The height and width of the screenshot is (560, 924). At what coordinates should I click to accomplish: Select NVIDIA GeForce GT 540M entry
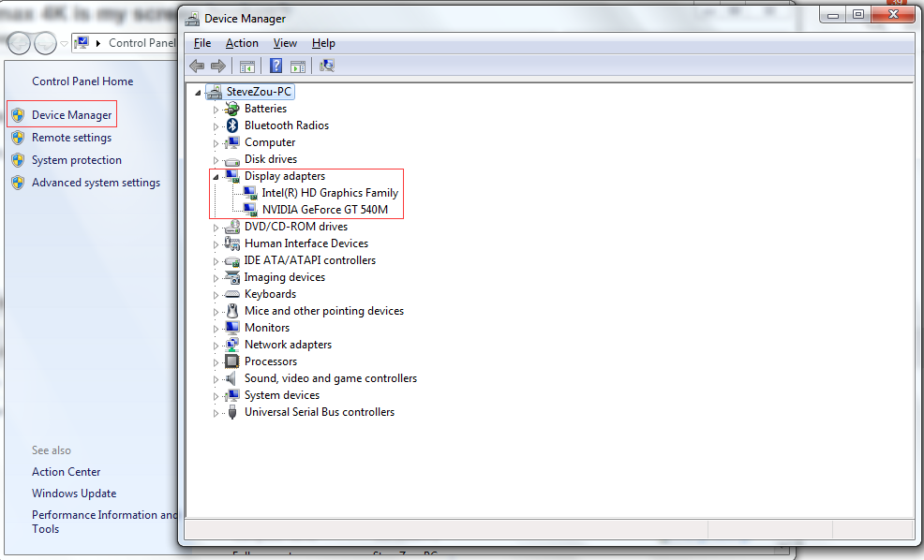[324, 210]
